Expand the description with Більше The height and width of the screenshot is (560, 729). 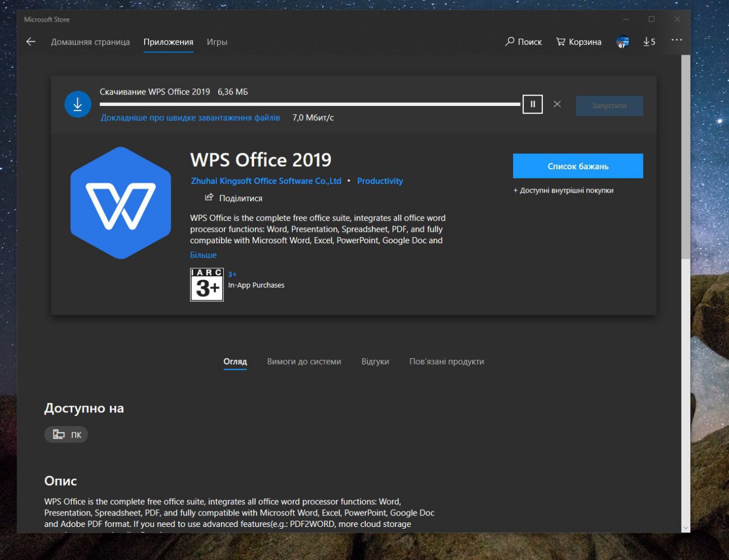coord(203,255)
